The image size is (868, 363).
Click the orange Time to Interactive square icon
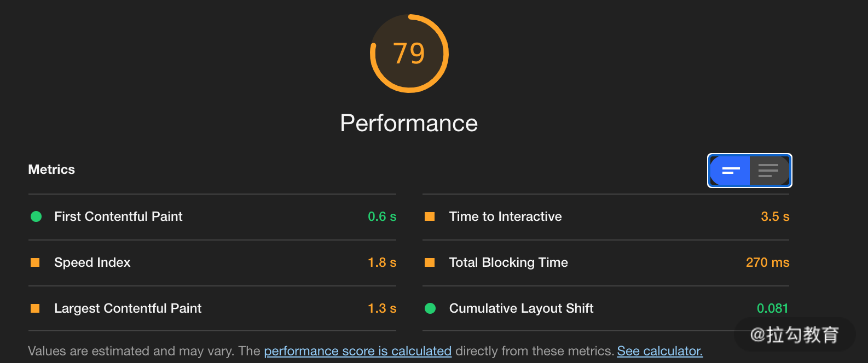tap(430, 216)
